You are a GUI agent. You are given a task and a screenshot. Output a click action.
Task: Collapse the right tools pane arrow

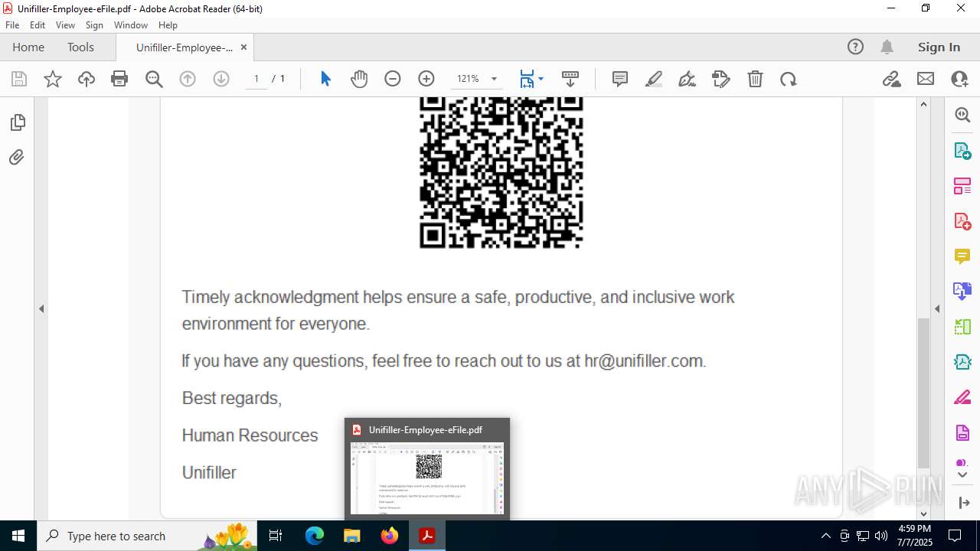(x=937, y=308)
